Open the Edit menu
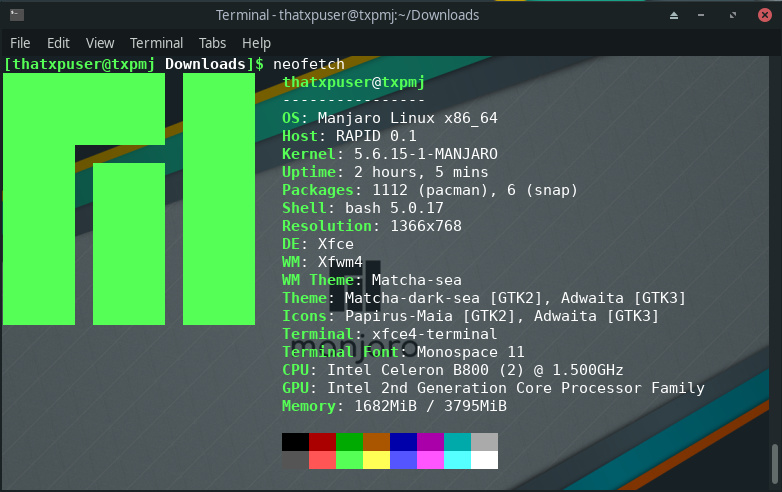 pyautogui.click(x=58, y=43)
